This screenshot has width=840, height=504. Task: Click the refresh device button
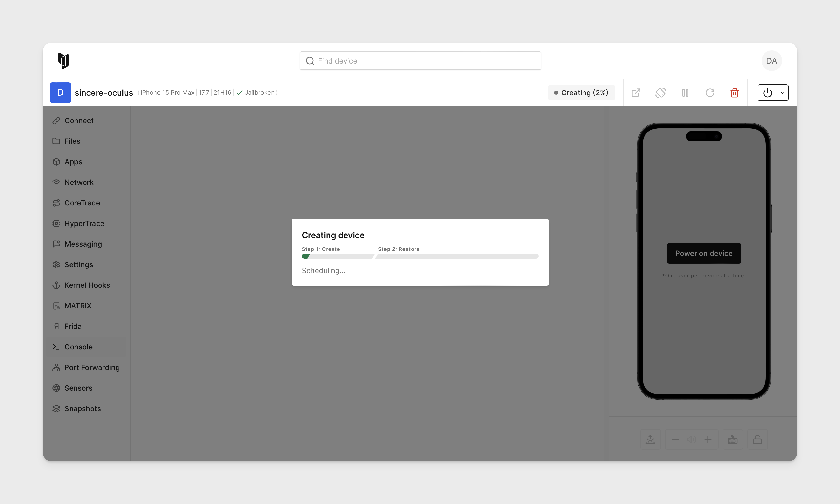click(710, 92)
